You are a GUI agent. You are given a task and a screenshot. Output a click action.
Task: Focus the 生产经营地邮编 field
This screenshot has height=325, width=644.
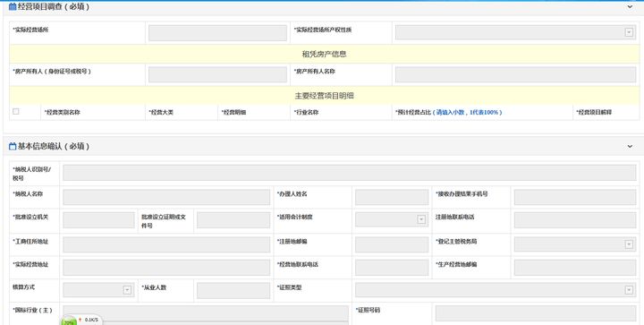click(x=575, y=268)
